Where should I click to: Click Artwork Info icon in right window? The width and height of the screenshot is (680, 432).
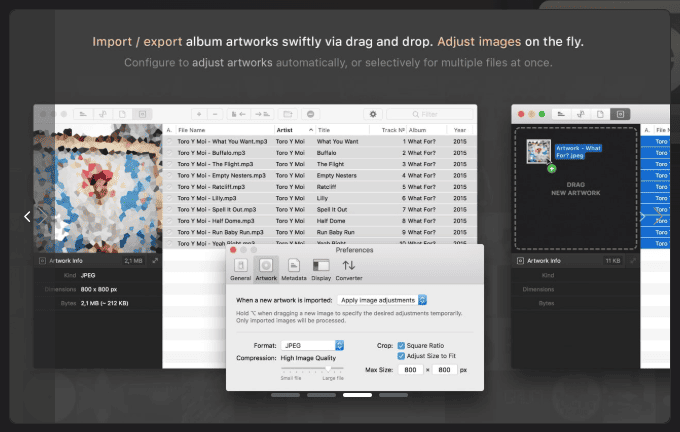(520, 261)
